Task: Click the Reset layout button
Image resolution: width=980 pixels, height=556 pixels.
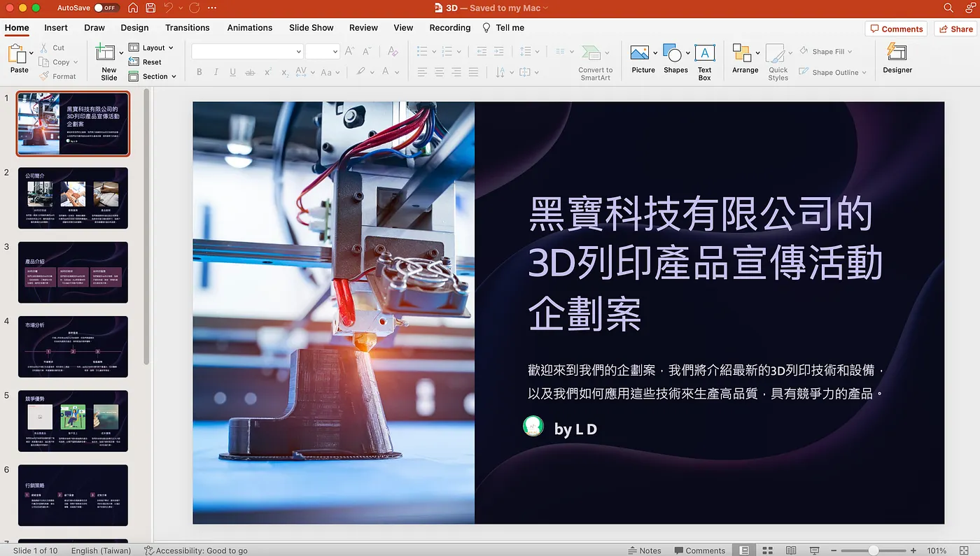Action: click(x=146, y=62)
